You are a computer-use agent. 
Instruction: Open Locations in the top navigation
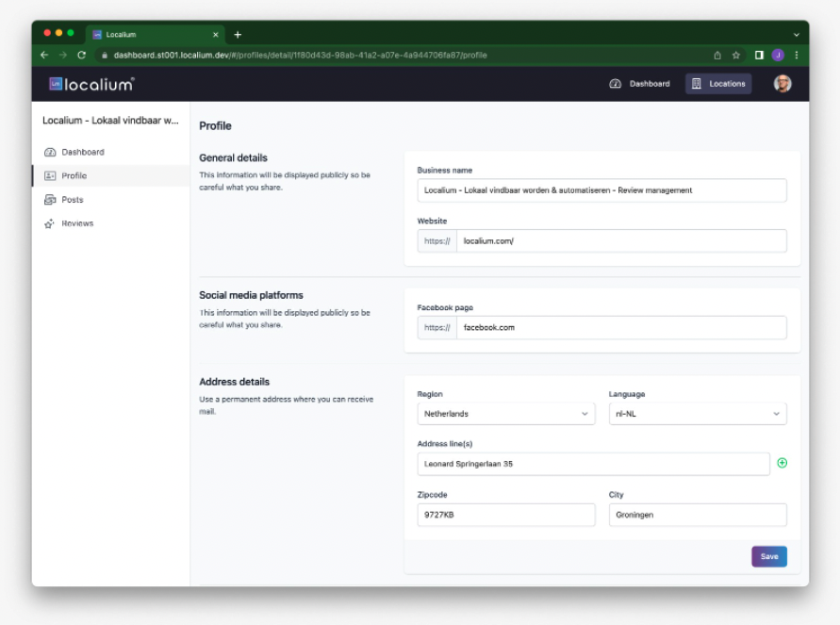(717, 84)
